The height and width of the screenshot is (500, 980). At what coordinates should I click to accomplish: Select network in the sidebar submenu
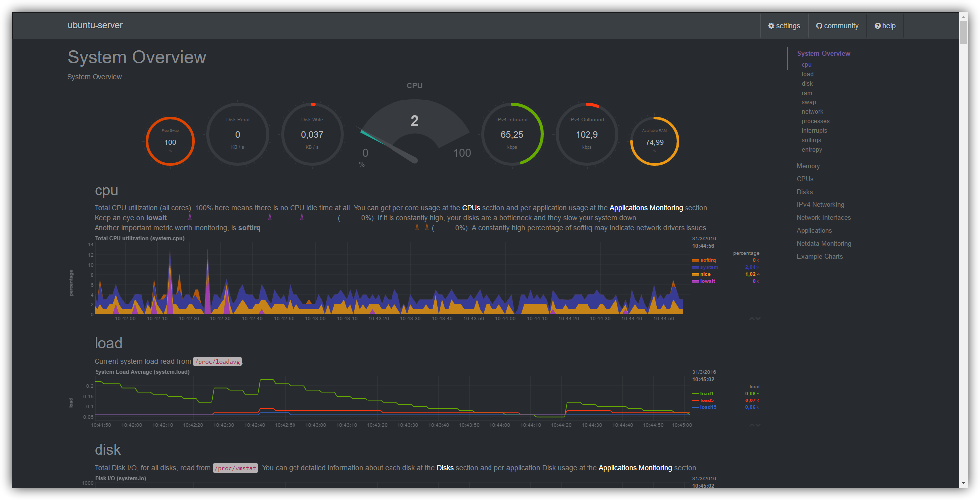812,112
